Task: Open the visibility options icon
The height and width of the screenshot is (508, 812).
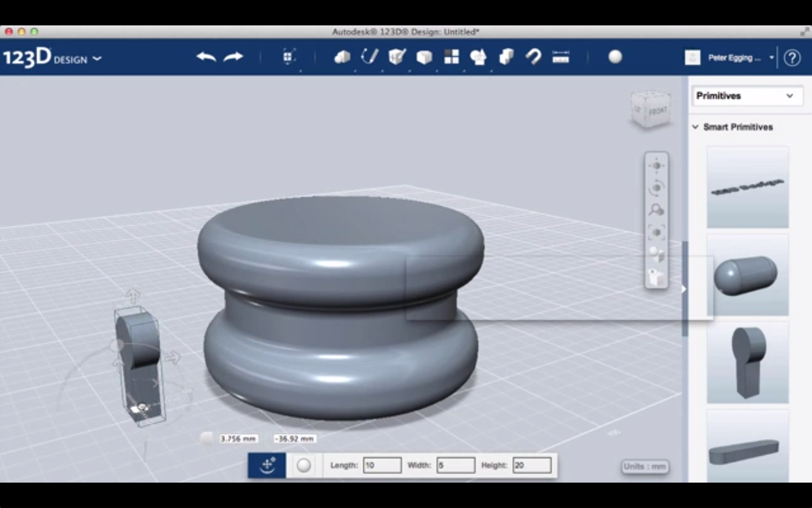Action: click(656, 277)
